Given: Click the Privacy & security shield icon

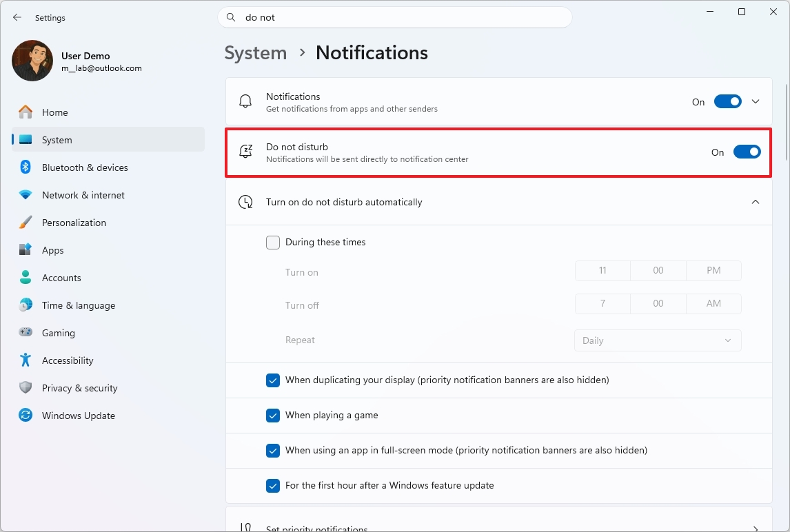Looking at the screenshot, I should tap(25, 388).
